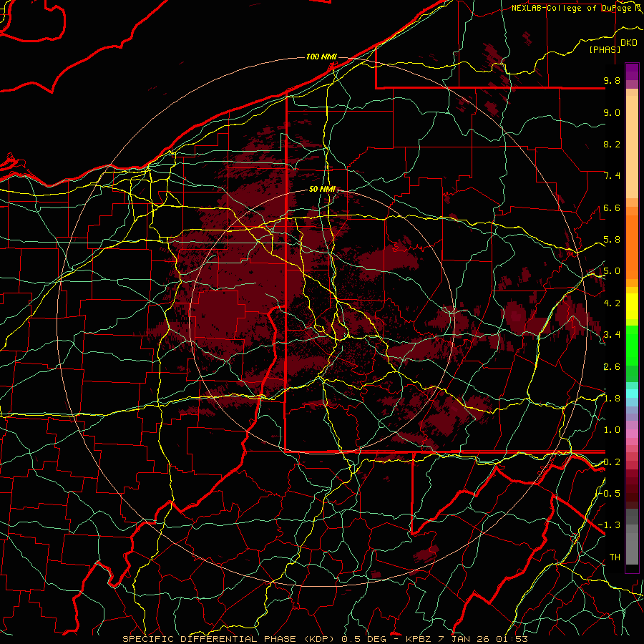
Task: Click the -1.3 scale value label
Action: click(x=610, y=526)
